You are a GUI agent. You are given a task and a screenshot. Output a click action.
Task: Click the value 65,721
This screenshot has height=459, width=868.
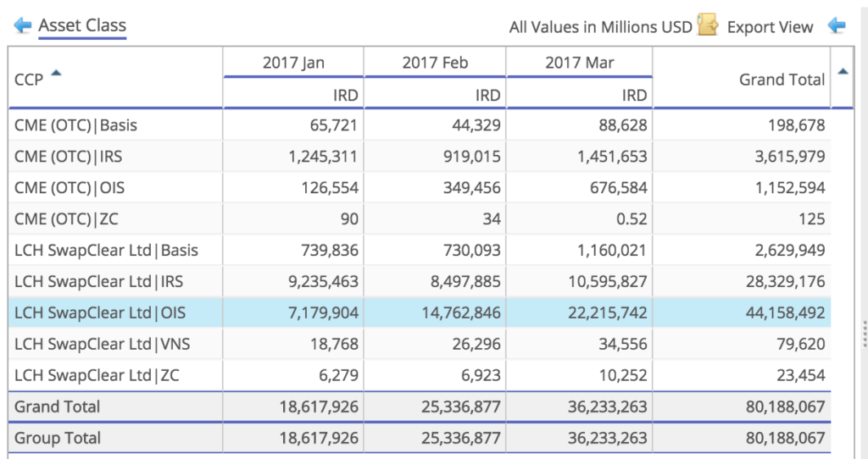(x=333, y=125)
